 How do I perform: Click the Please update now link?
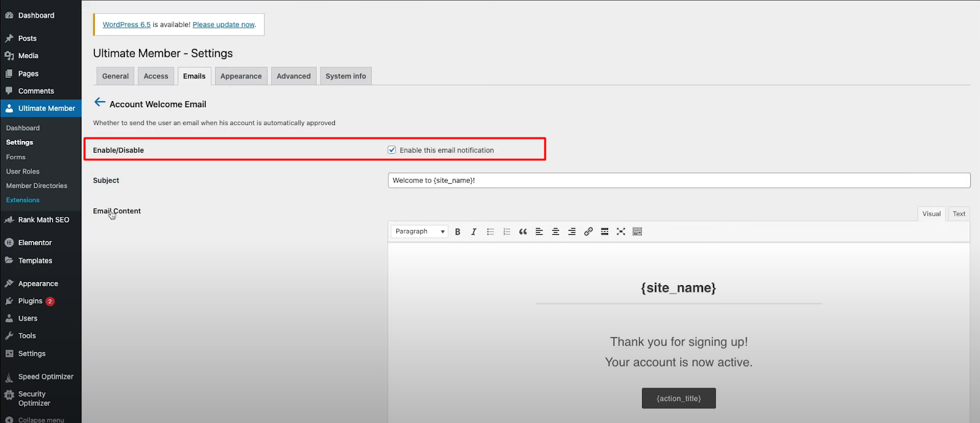[x=224, y=25]
